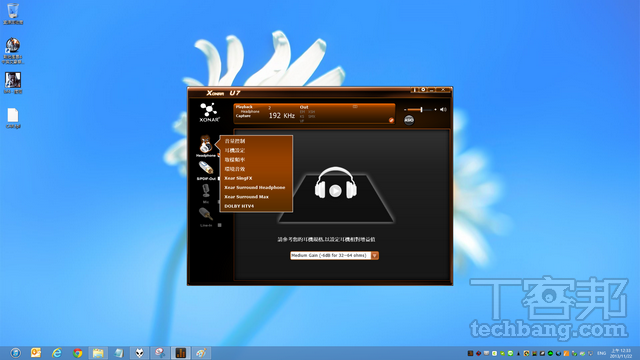Select the S/PDIF-Out device icon
The image size is (640, 360).
tap(206, 168)
